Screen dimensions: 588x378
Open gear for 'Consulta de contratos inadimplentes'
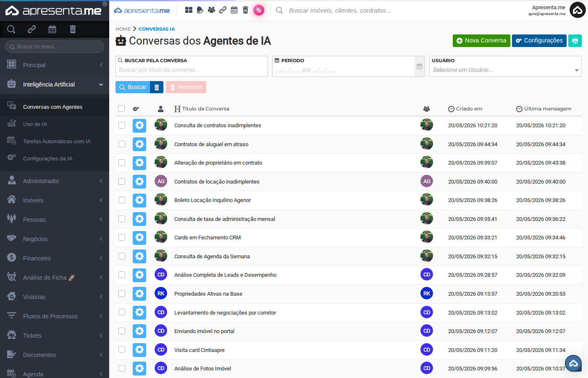[x=139, y=125]
